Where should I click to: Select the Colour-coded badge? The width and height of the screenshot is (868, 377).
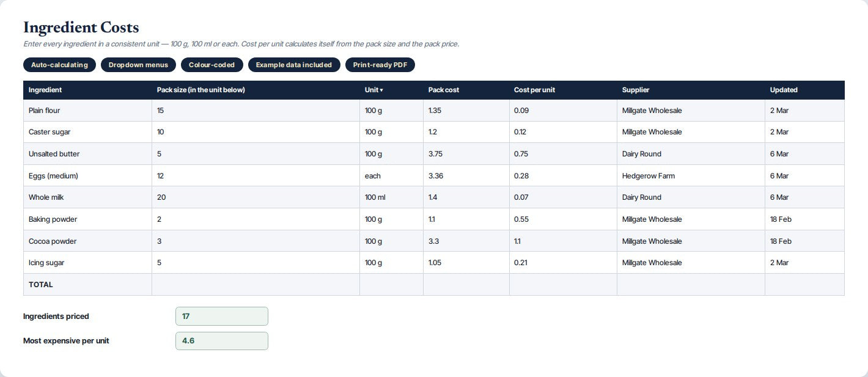pos(211,65)
